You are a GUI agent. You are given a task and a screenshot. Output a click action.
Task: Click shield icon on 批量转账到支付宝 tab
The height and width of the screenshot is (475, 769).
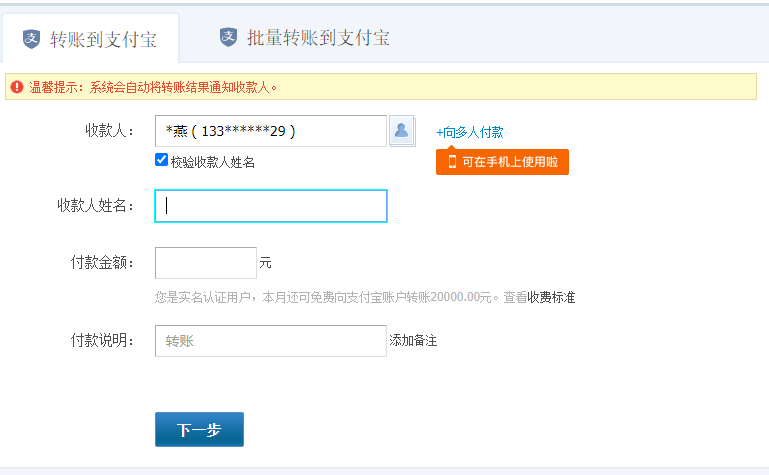(228, 37)
